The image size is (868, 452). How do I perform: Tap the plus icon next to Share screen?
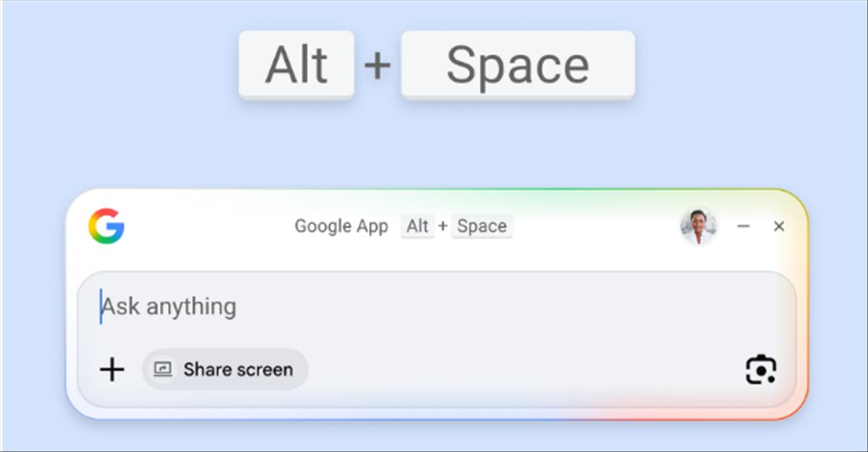[111, 370]
